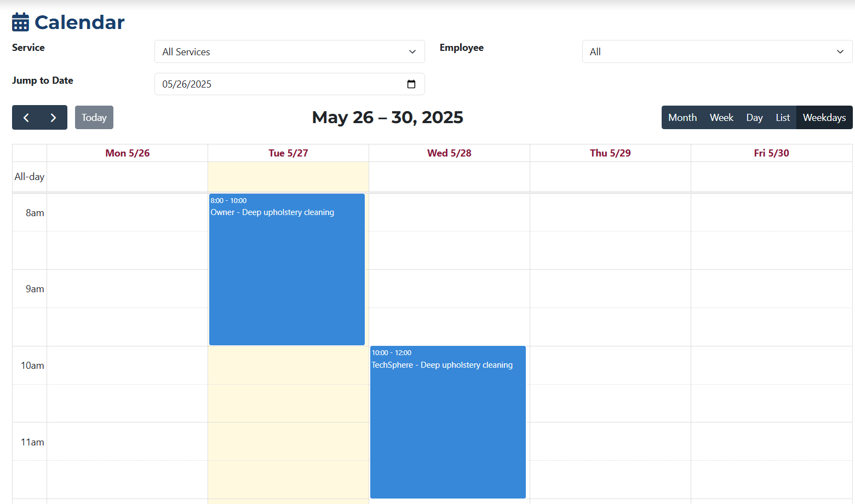
Task: Select the List view
Action: coord(782,117)
